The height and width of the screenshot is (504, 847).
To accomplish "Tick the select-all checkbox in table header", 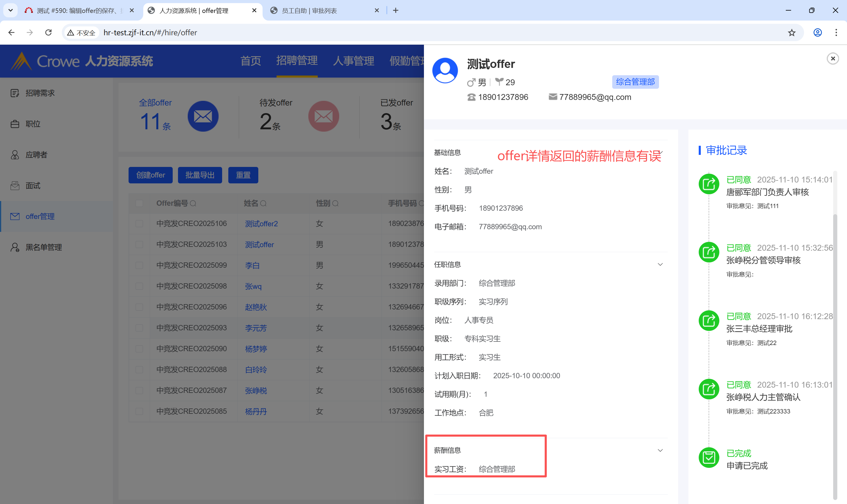I will click(139, 203).
